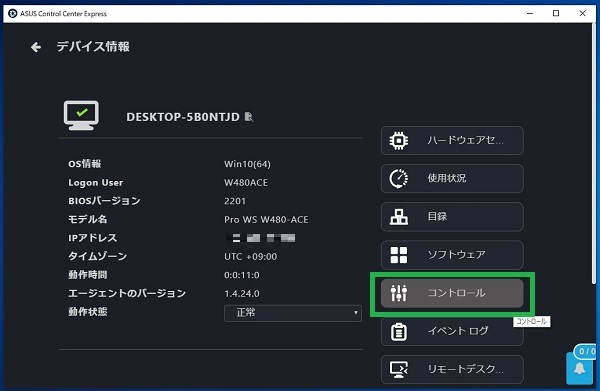Click the CPU chip icon
The image size is (600, 391).
tap(398, 140)
